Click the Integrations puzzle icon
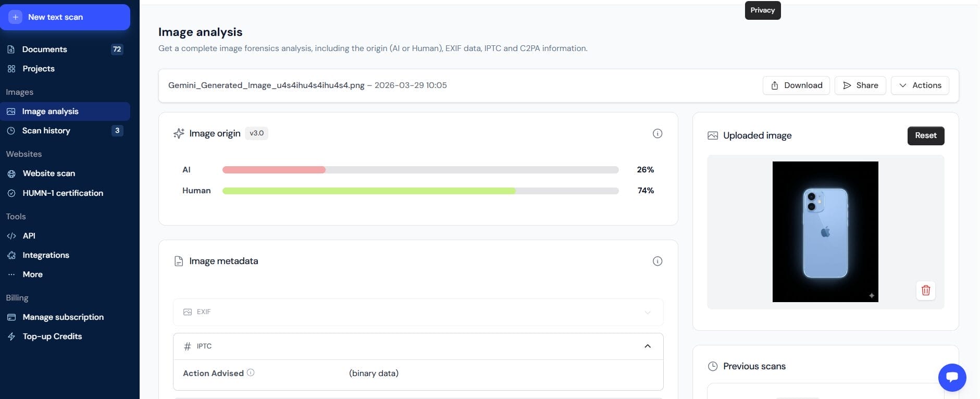The width and height of the screenshot is (980, 399). click(11, 255)
